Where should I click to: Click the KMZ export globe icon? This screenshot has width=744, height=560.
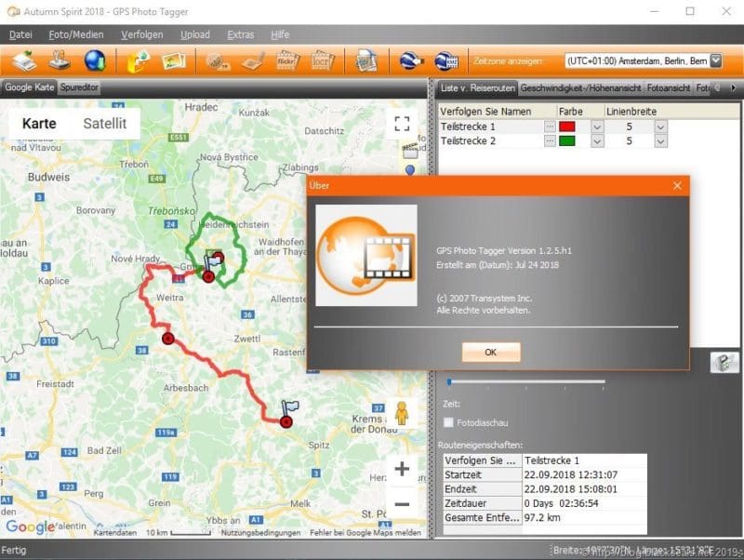coord(446,60)
